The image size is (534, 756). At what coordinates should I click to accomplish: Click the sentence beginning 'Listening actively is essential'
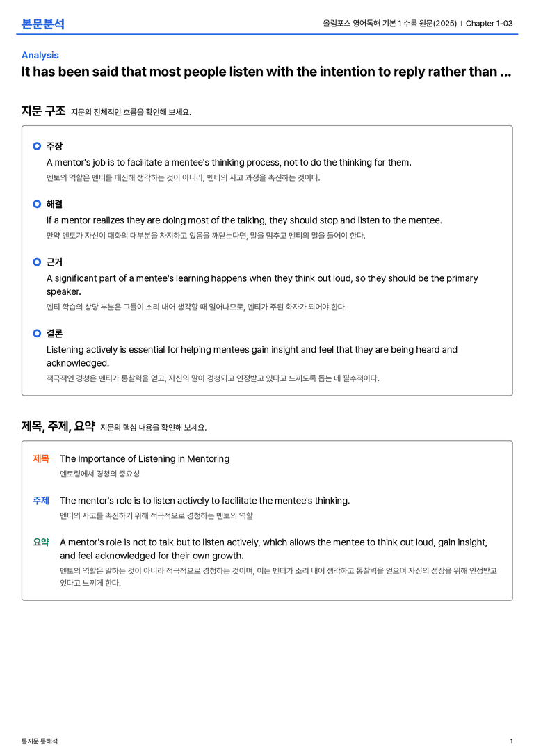(252, 356)
